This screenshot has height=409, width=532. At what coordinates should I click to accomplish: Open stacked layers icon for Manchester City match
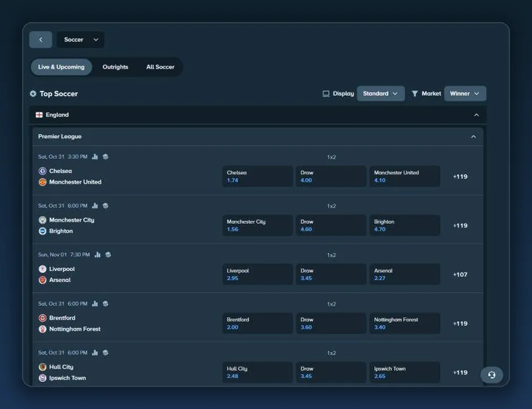[x=105, y=206]
